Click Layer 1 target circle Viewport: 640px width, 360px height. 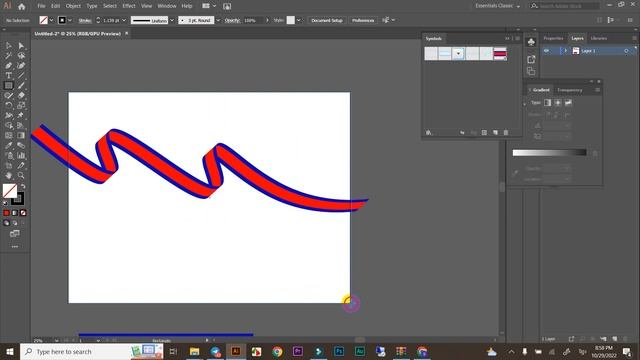626,51
